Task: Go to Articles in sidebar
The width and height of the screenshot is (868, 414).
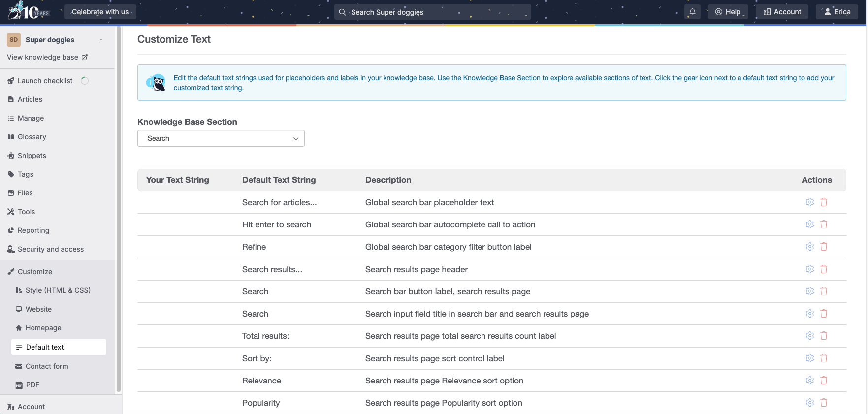Action: coord(30,99)
